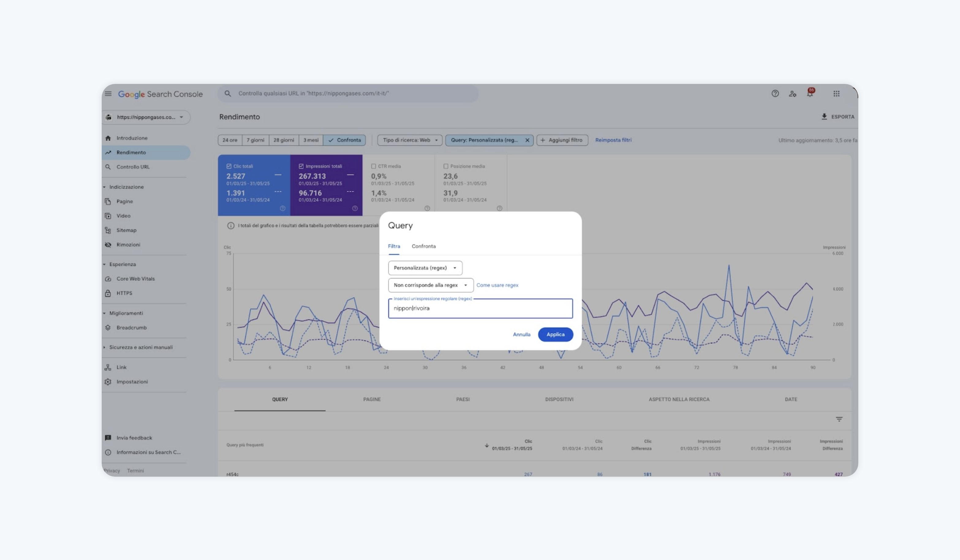The width and height of the screenshot is (960, 560).
Task: Enable the CTR media checkbox
Action: click(374, 166)
